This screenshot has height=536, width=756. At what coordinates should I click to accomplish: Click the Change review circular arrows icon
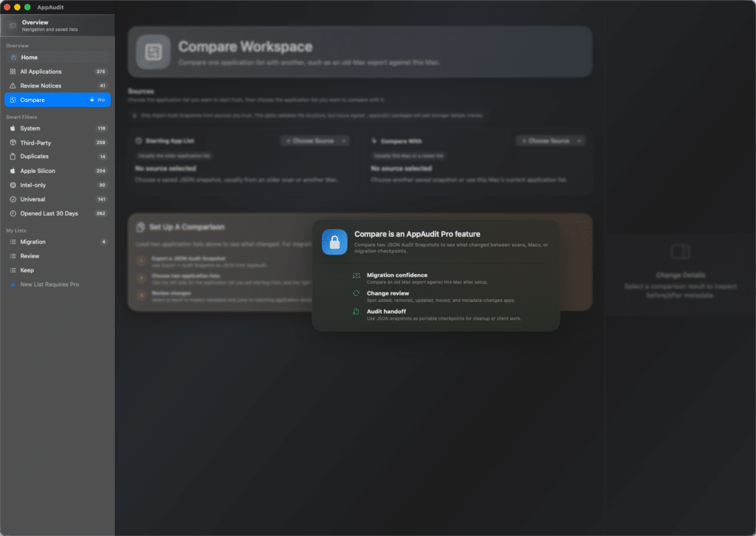tap(357, 293)
